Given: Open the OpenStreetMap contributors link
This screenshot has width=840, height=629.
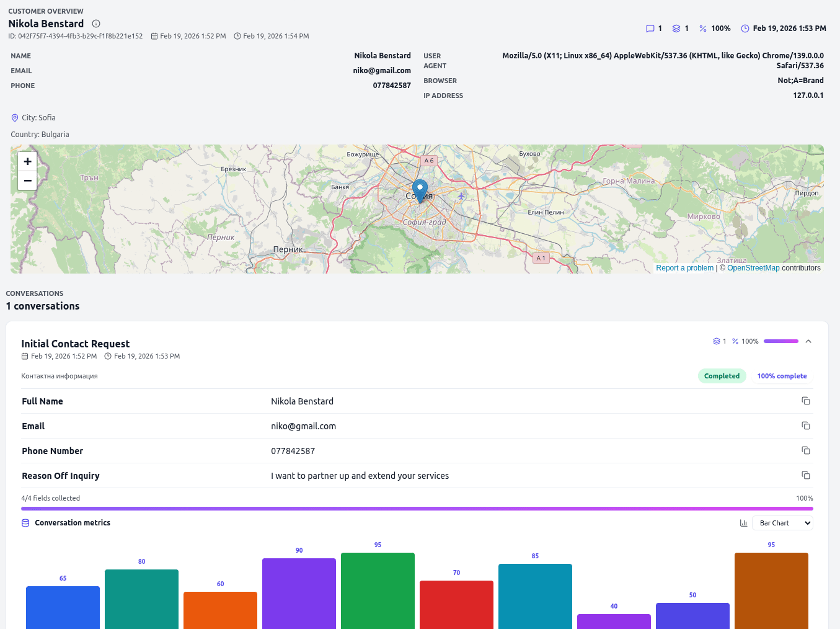Looking at the screenshot, I should pyautogui.click(x=753, y=267).
